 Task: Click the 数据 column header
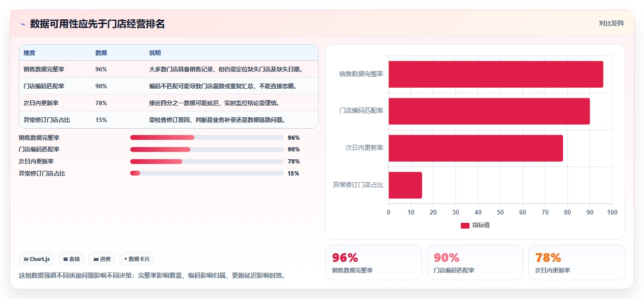tap(101, 53)
